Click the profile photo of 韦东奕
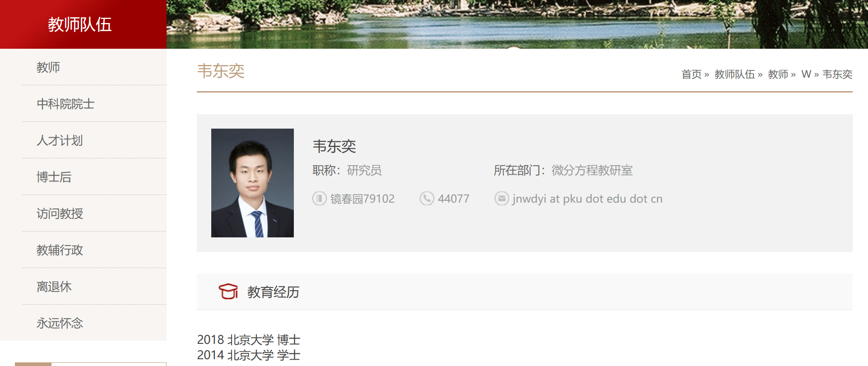This screenshot has height=366, width=868. (x=252, y=183)
